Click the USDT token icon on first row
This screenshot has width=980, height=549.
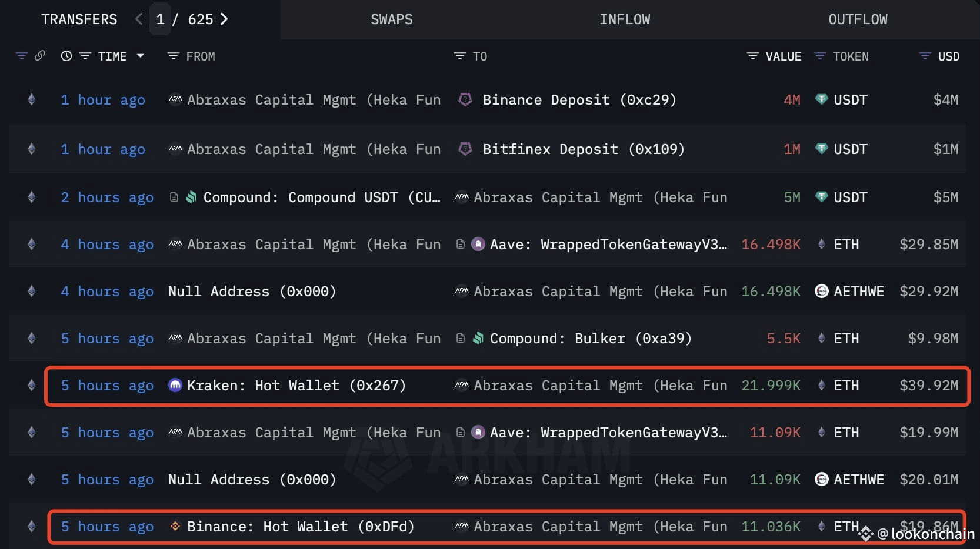click(x=822, y=100)
